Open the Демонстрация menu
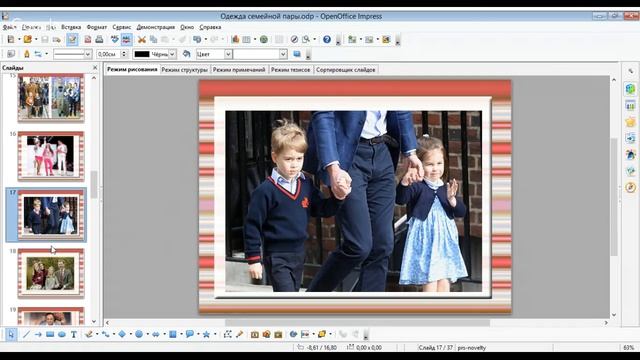 pyautogui.click(x=156, y=27)
